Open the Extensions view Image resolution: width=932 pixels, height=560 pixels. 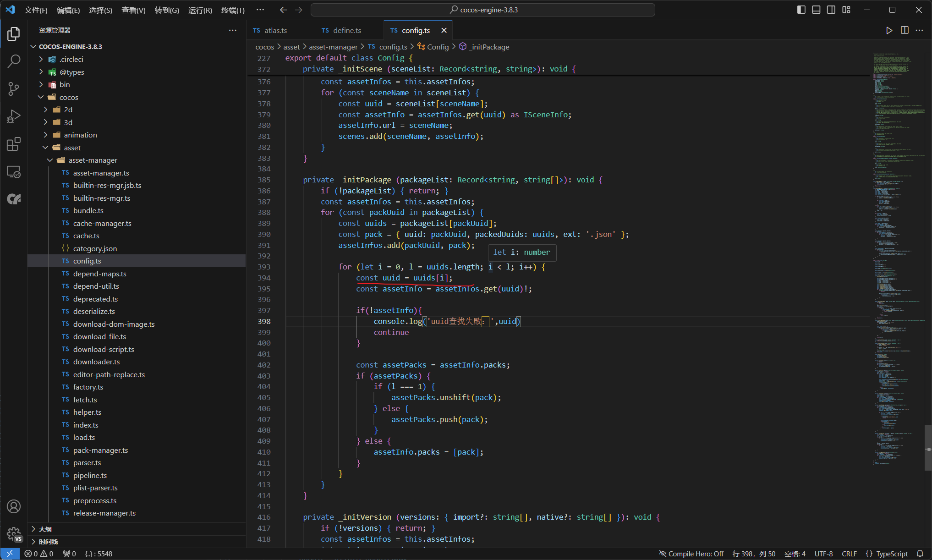coord(14,144)
